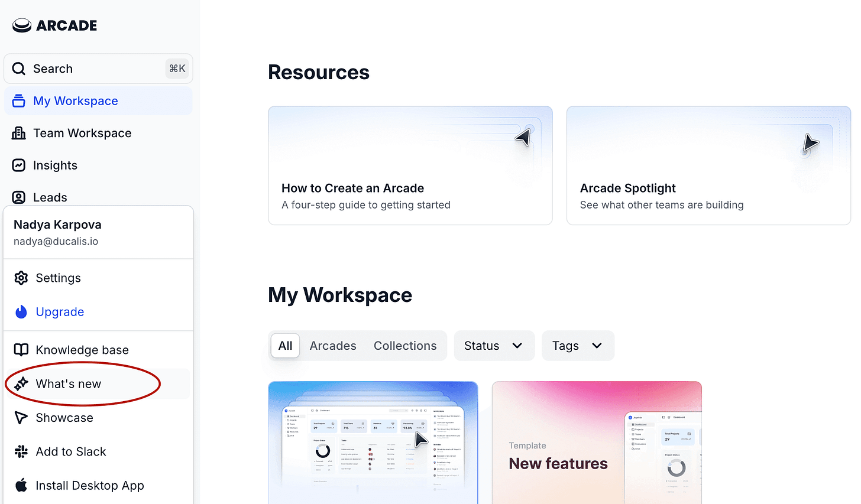Switch to the Arcades tab

333,346
